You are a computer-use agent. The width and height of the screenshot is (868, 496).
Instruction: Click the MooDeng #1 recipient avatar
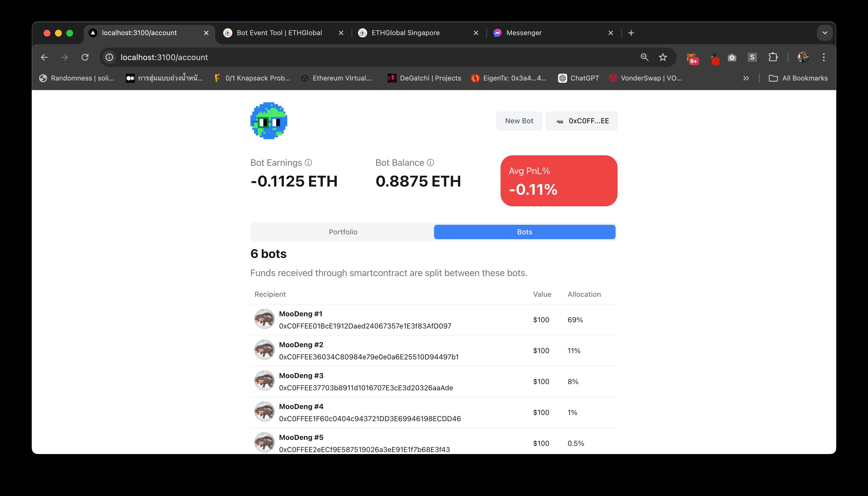(265, 319)
